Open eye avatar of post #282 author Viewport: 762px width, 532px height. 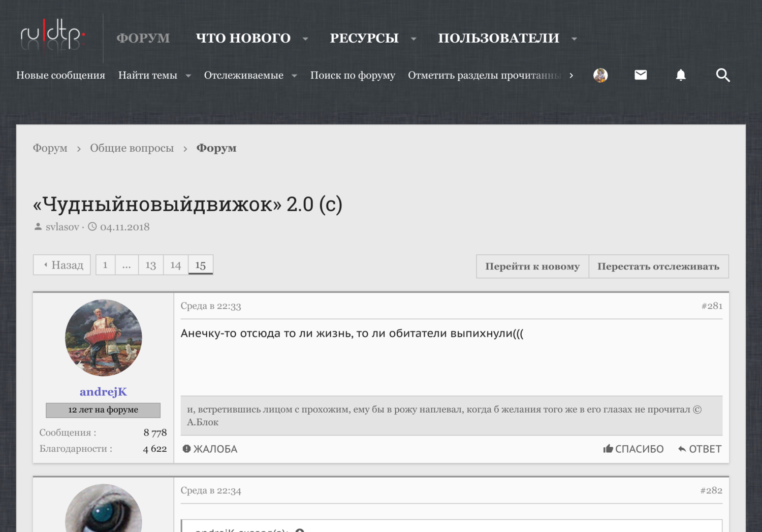tap(104, 508)
